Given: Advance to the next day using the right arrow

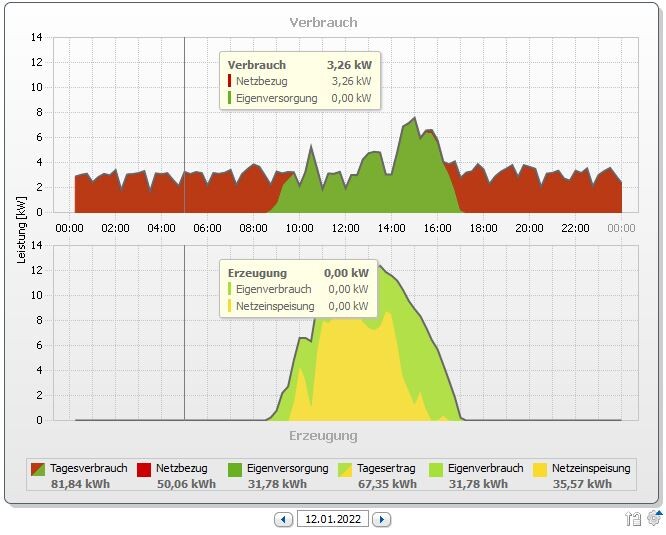Looking at the screenshot, I should coord(382,519).
